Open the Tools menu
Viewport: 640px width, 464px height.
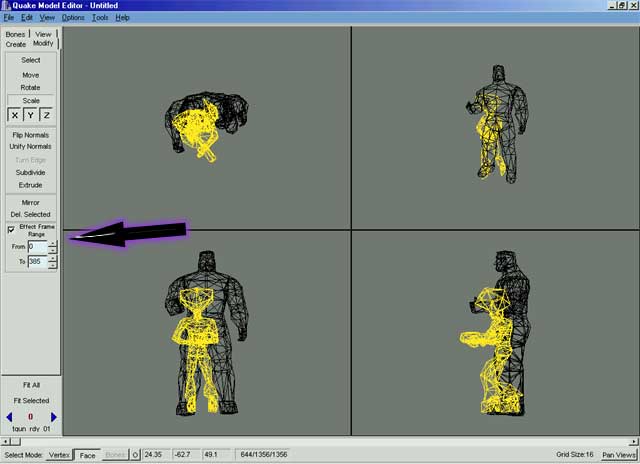100,18
